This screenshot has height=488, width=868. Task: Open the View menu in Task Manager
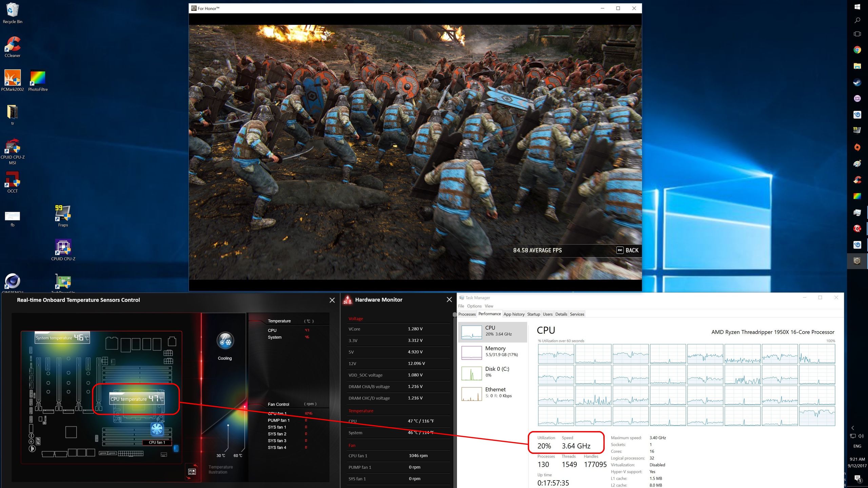point(489,306)
